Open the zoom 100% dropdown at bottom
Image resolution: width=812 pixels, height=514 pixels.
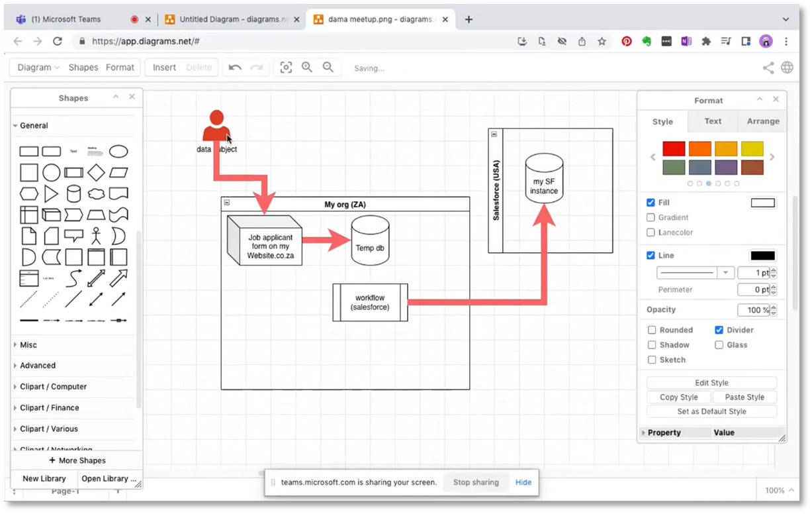point(780,491)
